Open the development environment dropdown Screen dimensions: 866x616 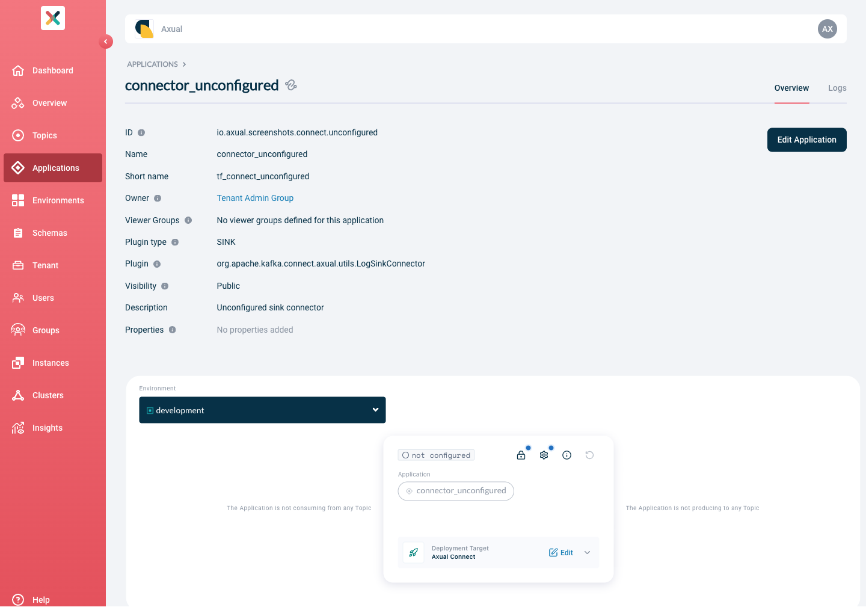[262, 410]
